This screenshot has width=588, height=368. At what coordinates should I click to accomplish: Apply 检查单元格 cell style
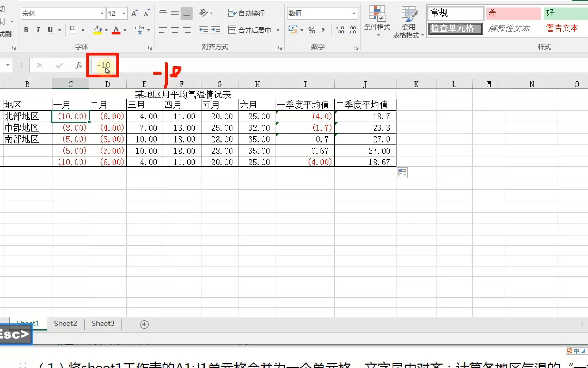[455, 28]
